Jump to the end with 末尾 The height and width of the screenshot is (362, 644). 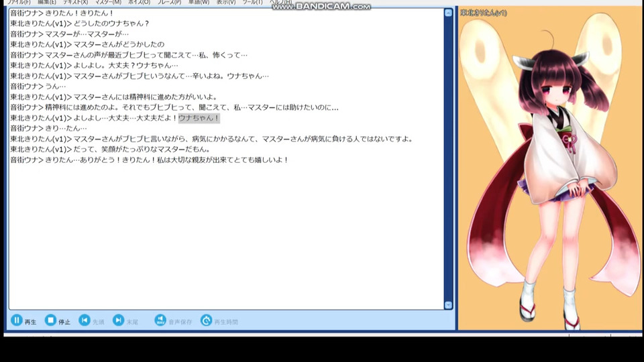pos(125,320)
